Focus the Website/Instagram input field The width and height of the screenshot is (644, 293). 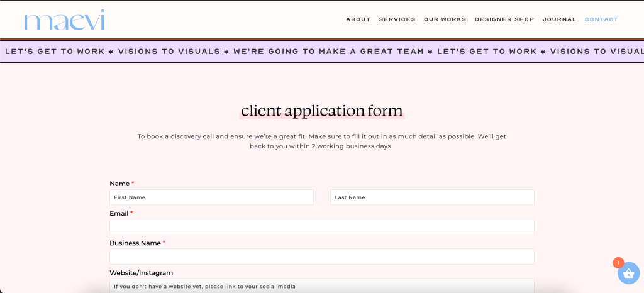321,286
